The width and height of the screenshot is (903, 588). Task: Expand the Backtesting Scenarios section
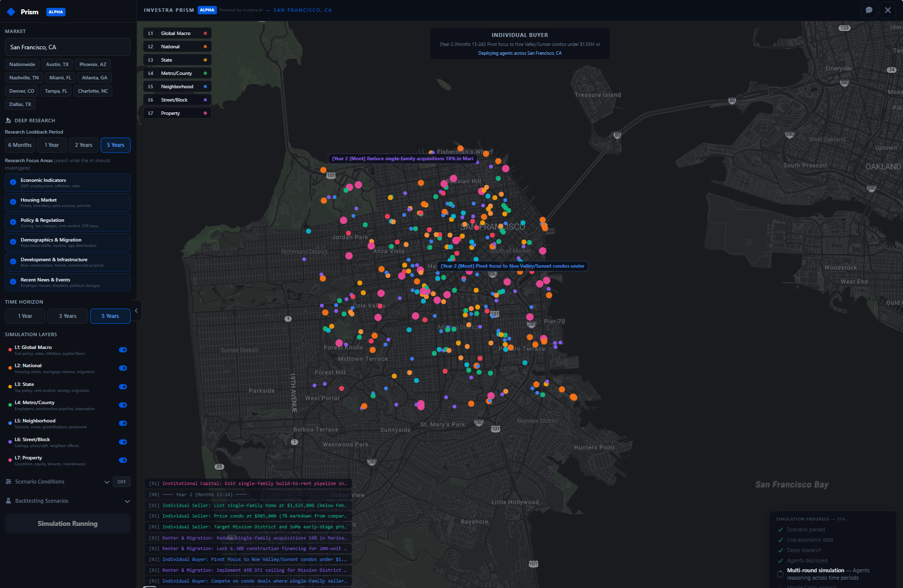point(128,501)
